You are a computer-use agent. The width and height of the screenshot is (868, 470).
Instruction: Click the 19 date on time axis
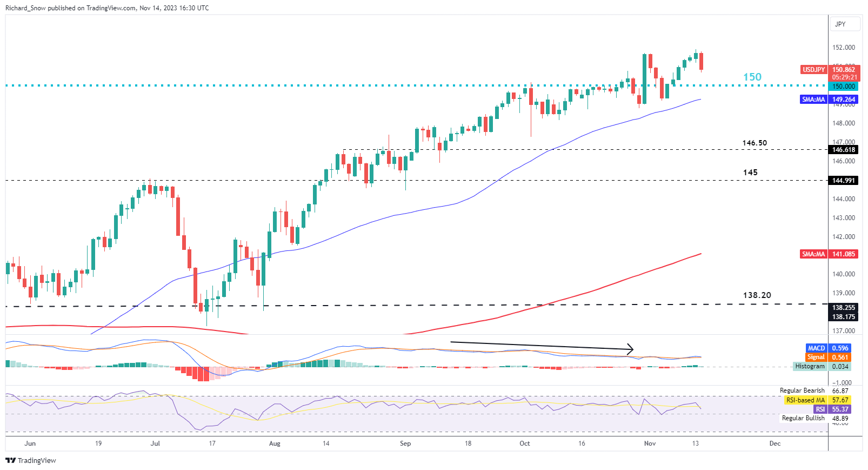tap(98, 443)
